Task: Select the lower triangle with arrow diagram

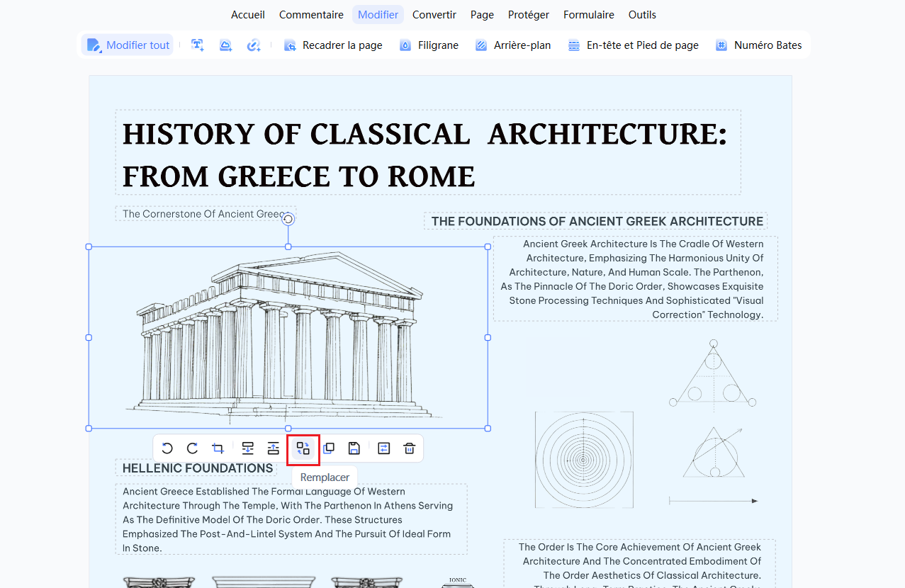Action: [714, 453]
